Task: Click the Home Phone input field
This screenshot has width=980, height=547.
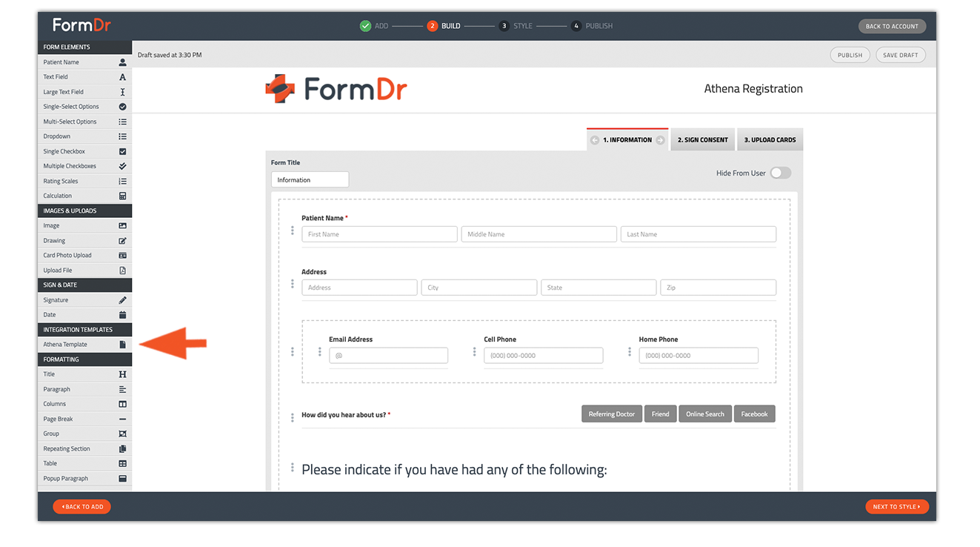Action: (x=699, y=356)
